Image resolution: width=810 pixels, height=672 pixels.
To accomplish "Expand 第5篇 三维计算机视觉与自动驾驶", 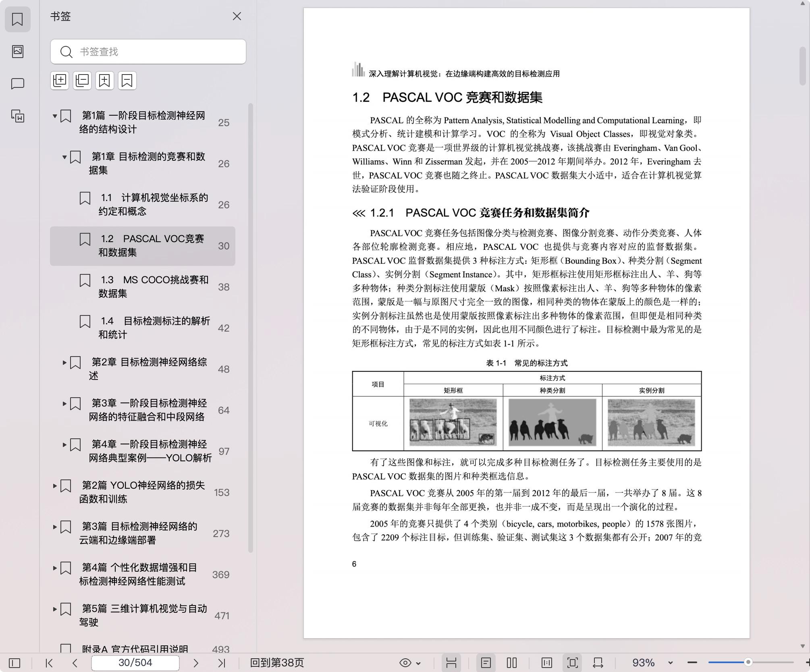I will [55, 609].
